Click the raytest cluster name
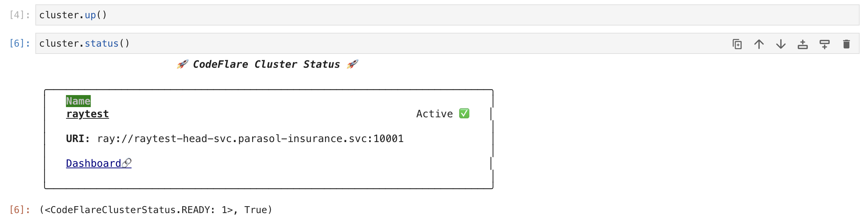This screenshot has width=868, height=220. [x=87, y=114]
